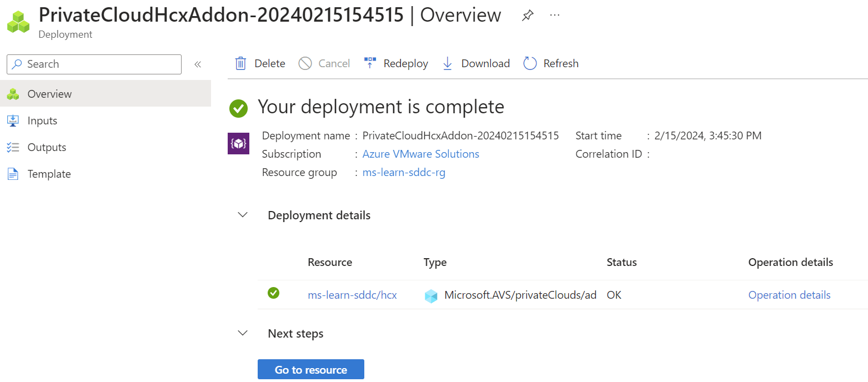Click the Download icon to save the template
This screenshot has width=868, height=382.
coord(448,63)
